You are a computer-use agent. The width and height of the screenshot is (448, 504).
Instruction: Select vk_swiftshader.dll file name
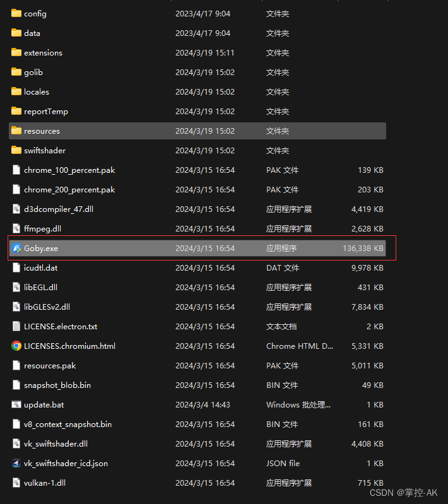(56, 444)
